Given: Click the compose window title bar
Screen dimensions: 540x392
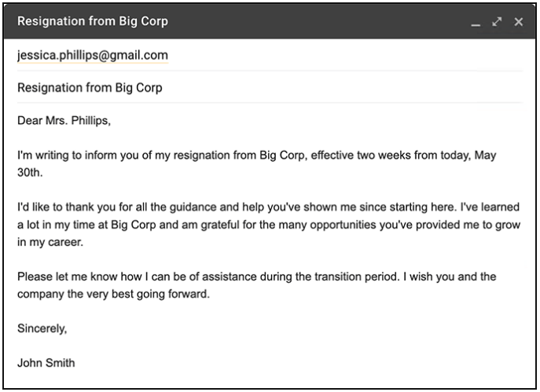Looking at the screenshot, I should click(x=236, y=21).
